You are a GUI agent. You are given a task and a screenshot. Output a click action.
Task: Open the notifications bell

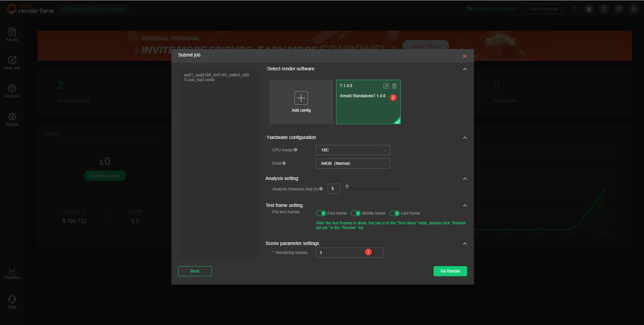pos(589,9)
